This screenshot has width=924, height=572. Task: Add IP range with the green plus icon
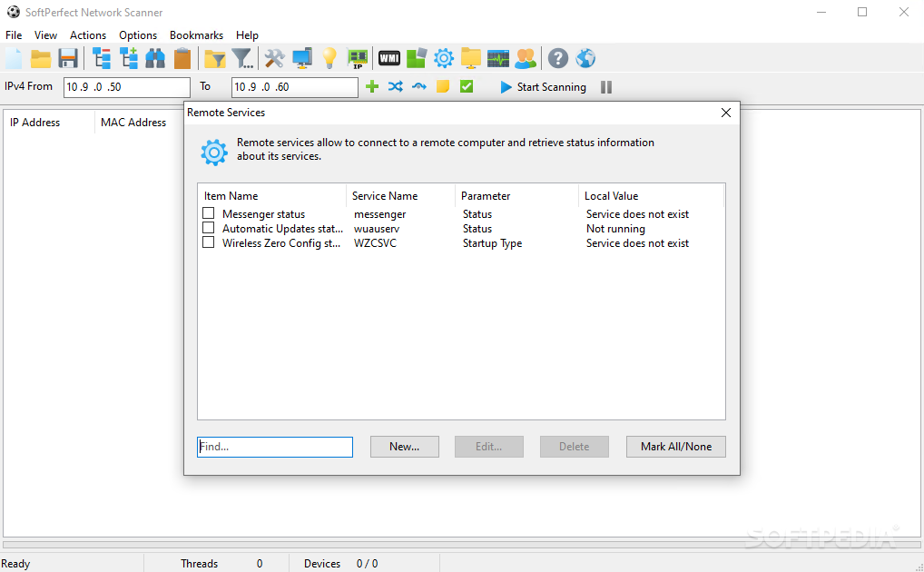pyautogui.click(x=372, y=86)
